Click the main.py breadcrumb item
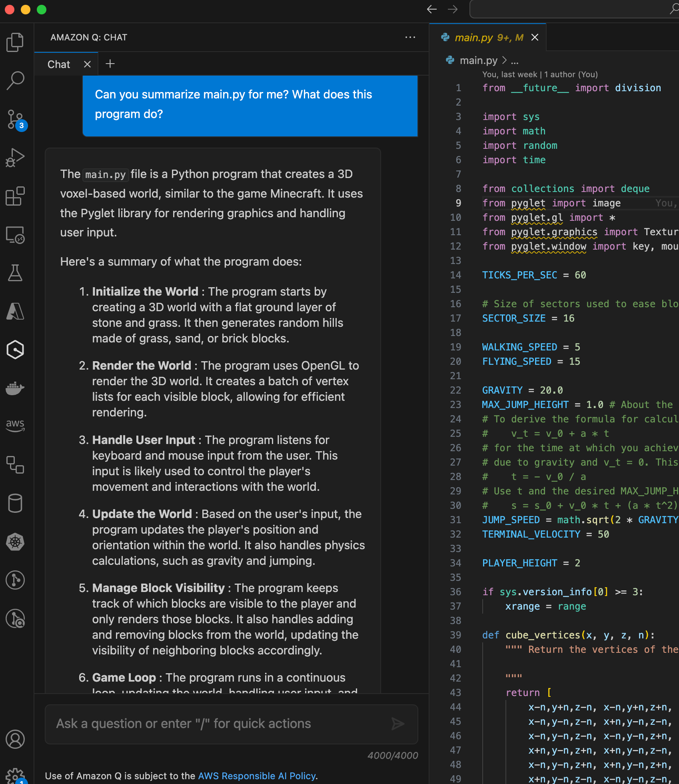 pyautogui.click(x=478, y=60)
